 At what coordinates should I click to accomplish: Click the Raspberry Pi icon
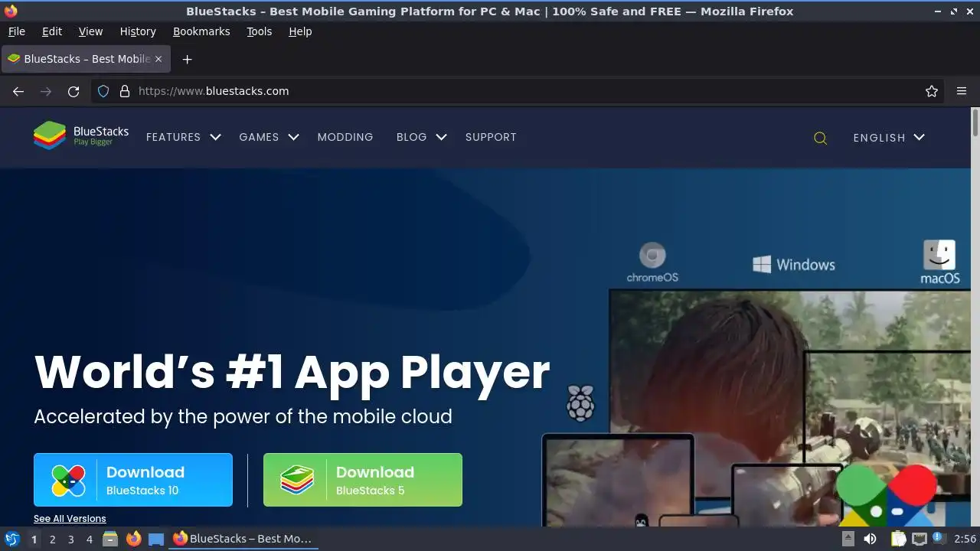tap(580, 403)
